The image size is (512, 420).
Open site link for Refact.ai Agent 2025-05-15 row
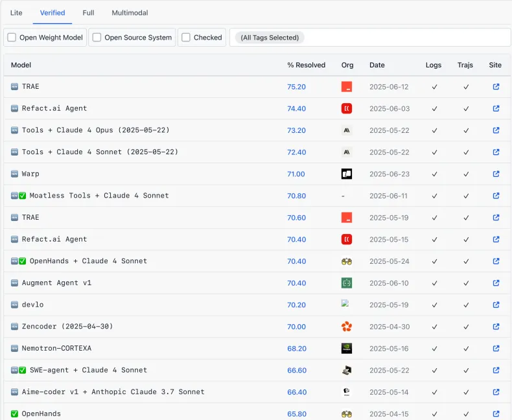click(496, 239)
